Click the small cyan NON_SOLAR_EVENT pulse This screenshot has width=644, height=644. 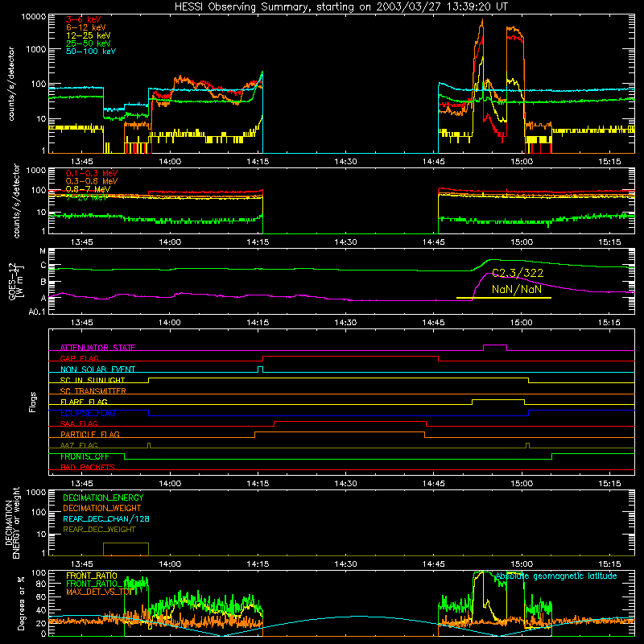tap(260, 368)
